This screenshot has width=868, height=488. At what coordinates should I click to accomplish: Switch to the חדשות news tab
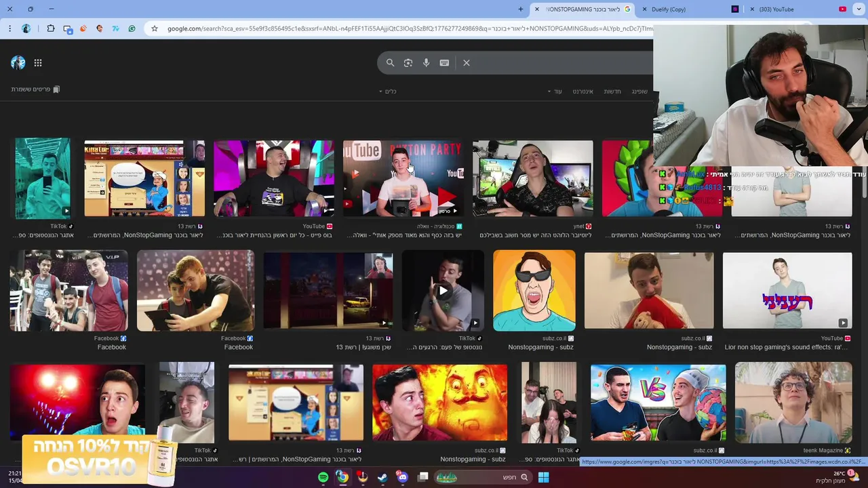click(x=612, y=91)
